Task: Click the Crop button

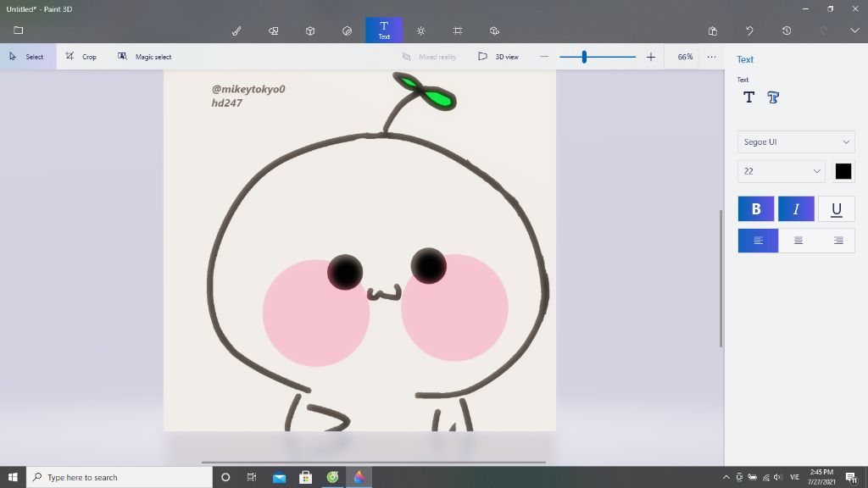Action: 81,57
